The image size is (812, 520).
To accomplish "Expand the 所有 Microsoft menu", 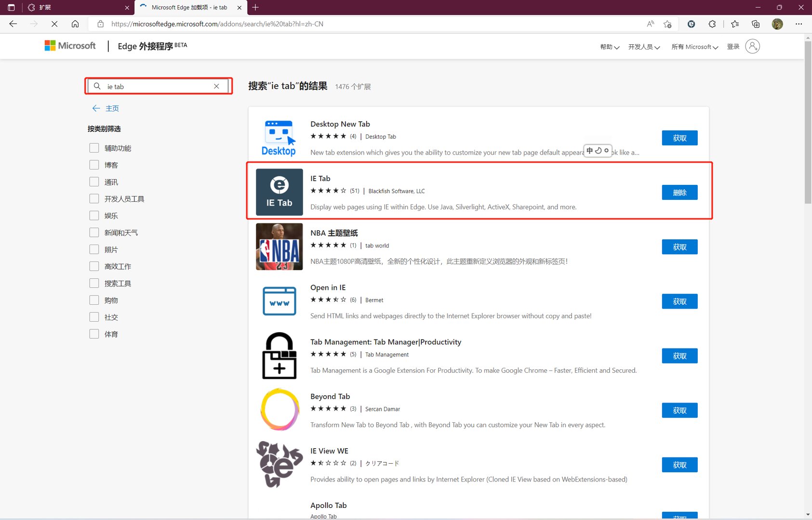I will click(x=694, y=46).
